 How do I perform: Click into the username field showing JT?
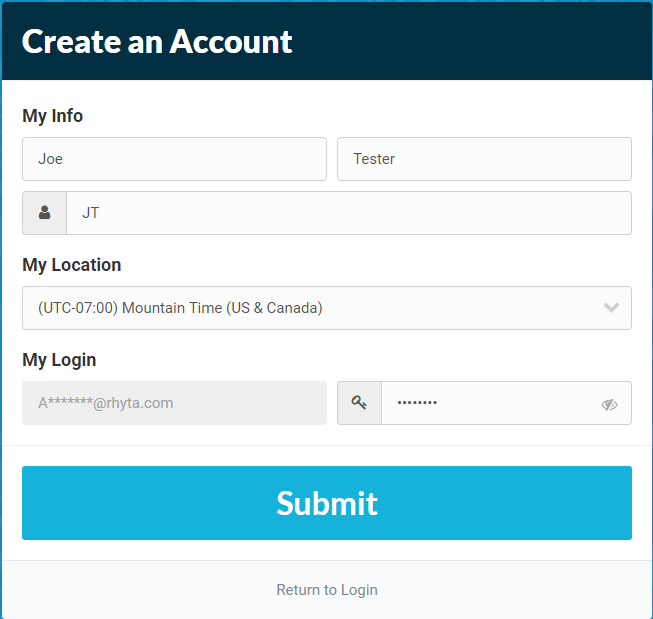point(348,213)
